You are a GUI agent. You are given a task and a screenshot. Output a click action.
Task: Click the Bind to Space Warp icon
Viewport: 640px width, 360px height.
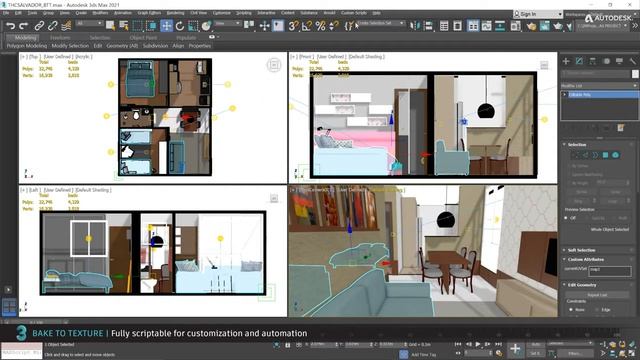point(66,26)
